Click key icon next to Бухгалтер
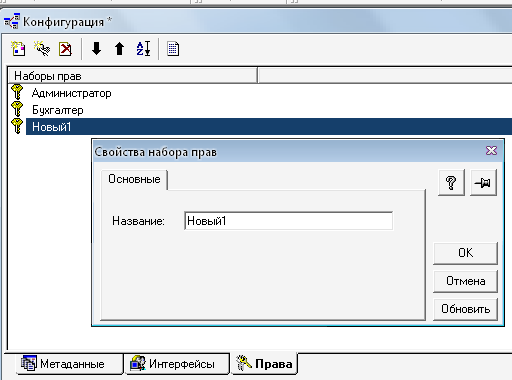The image size is (512, 380). pos(17,109)
